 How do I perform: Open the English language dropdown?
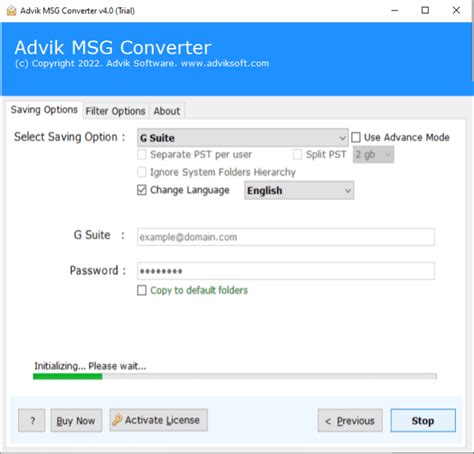tap(299, 190)
